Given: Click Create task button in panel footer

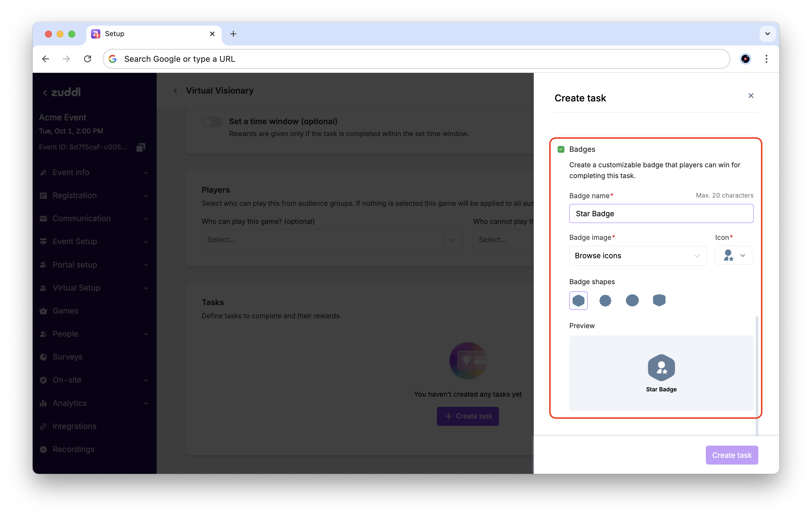Looking at the screenshot, I should coord(731,455).
